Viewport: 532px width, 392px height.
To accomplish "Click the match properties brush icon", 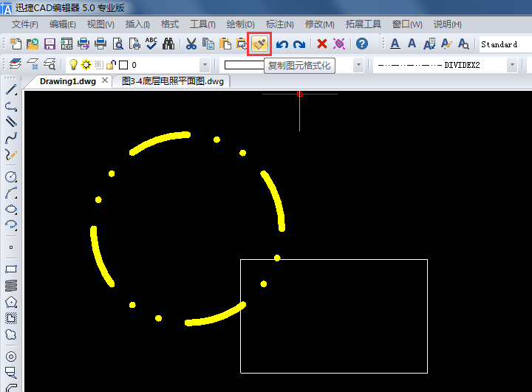I will [259, 44].
